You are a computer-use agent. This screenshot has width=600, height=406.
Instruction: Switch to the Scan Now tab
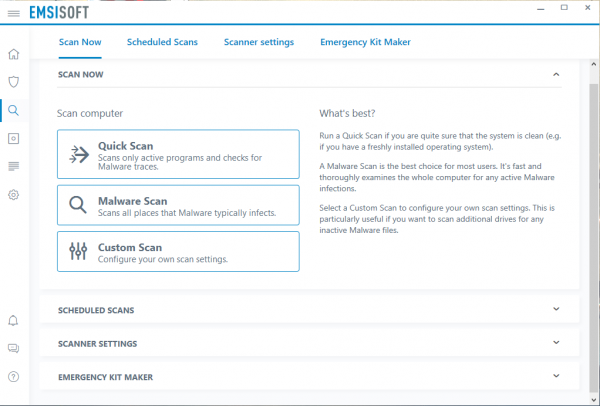click(x=80, y=42)
